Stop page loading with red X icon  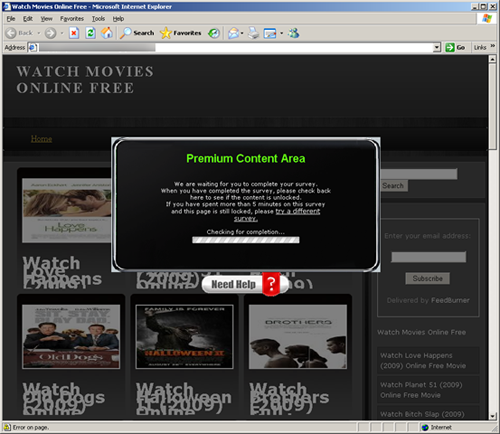click(74, 33)
